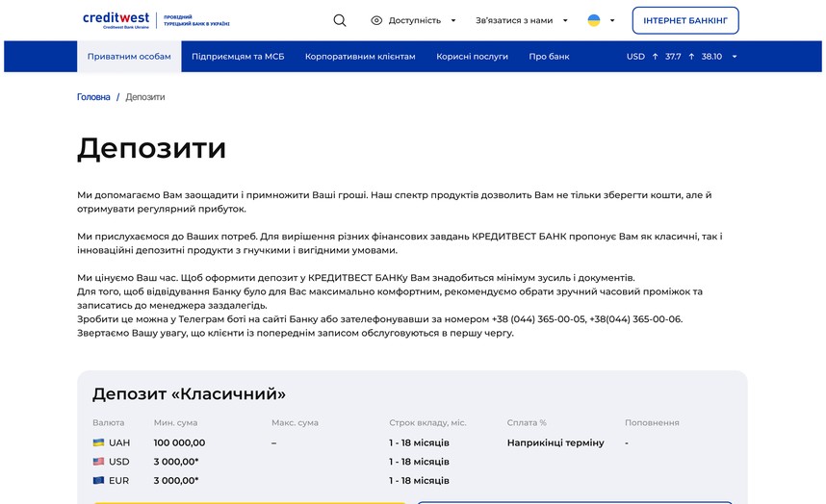Click the Строк вкладу, міс. header
The width and height of the screenshot is (826, 504).
(427, 422)
